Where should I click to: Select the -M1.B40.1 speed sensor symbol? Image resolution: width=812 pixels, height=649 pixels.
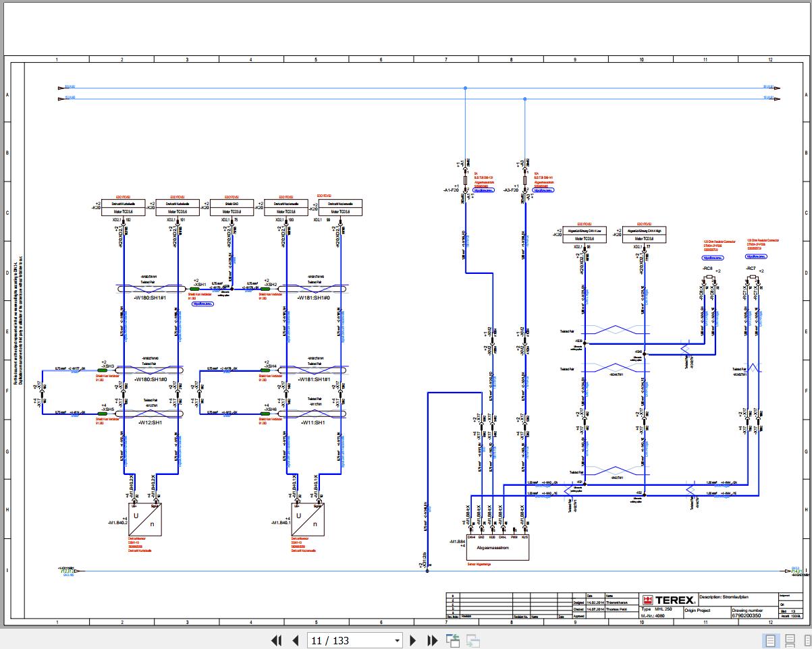pyautogui.click(x=308, y=519)
